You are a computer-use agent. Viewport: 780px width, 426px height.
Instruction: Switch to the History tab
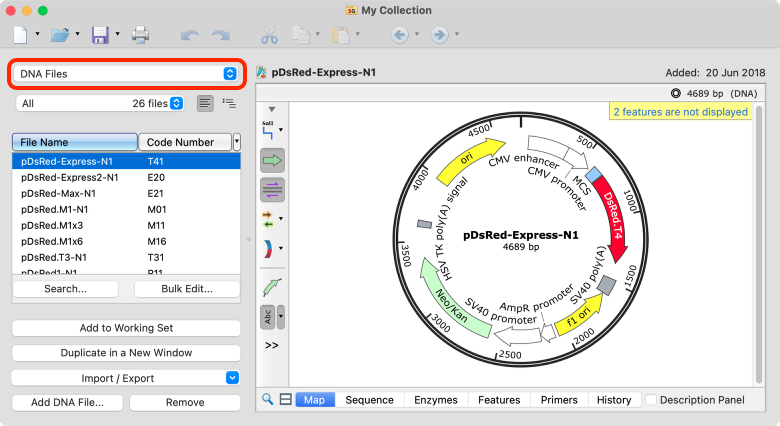(614, 400)
